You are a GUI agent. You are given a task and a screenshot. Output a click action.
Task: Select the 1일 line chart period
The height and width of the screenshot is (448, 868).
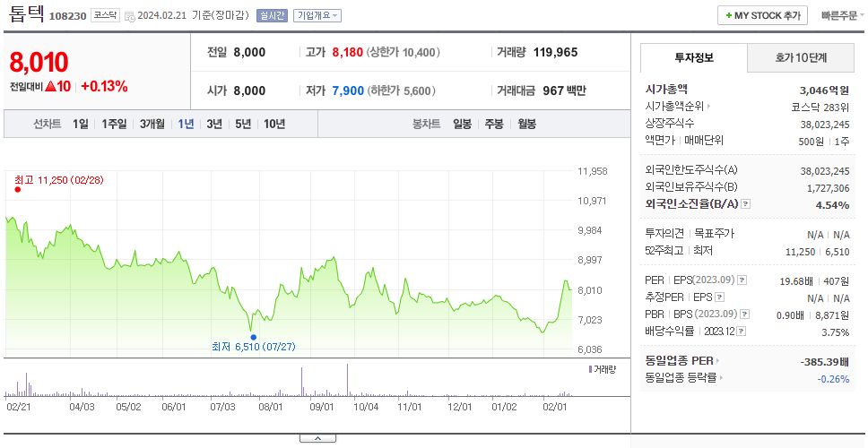(x=81, y=125)
